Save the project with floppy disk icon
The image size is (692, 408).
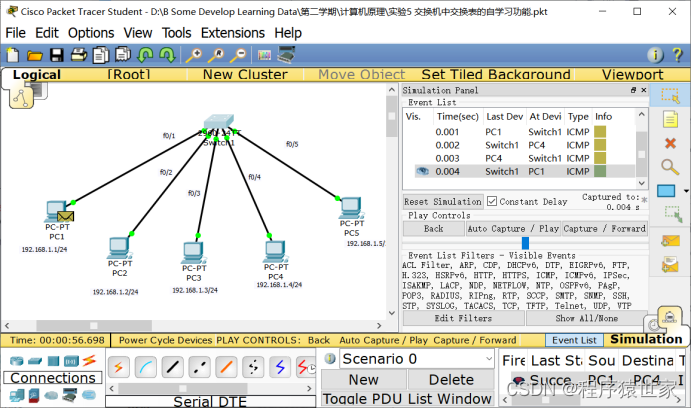pos(56,56)
